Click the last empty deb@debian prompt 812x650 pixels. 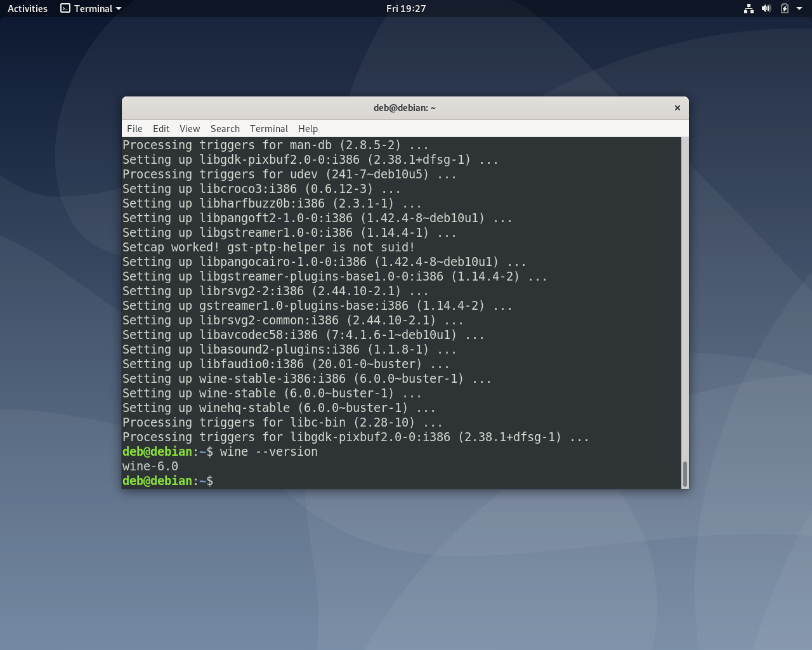click(167, 481)
